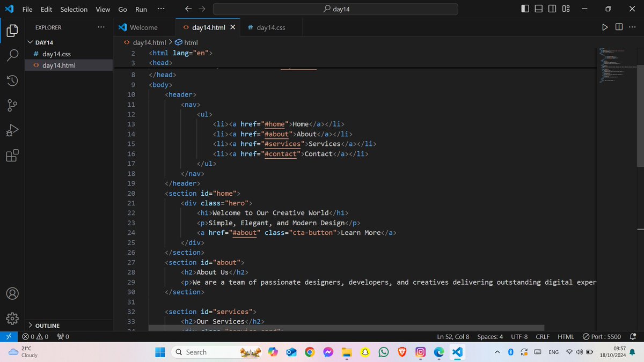Image resolution: width=644 pixels, height=362 pixels.
Task: Open the File menu
Action: click(x=27, y=9)
